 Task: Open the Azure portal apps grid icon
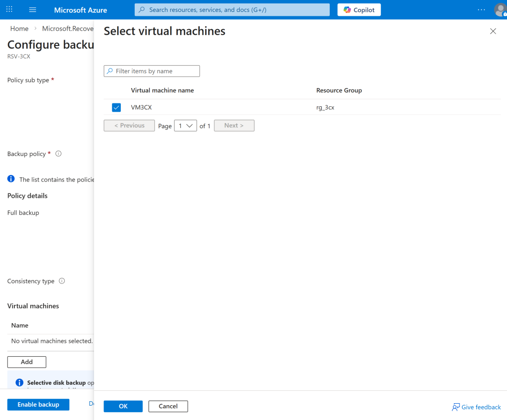click(x=9, y=10)
